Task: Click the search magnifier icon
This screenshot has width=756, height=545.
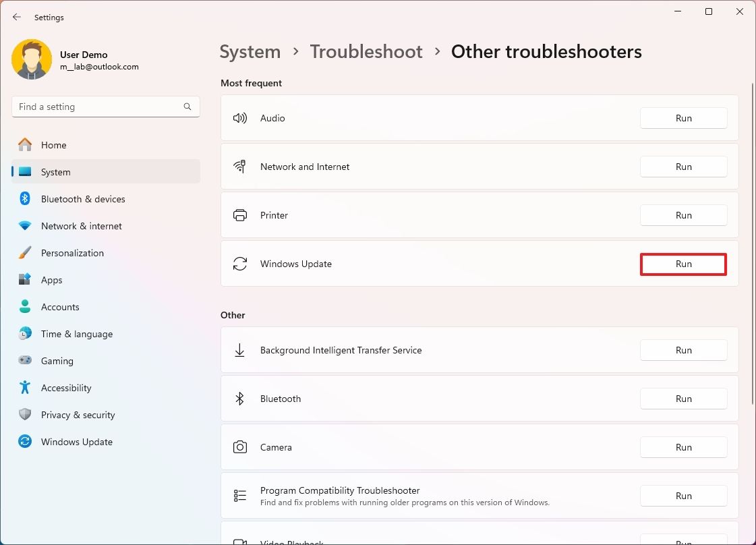Action: click(187, 107)
